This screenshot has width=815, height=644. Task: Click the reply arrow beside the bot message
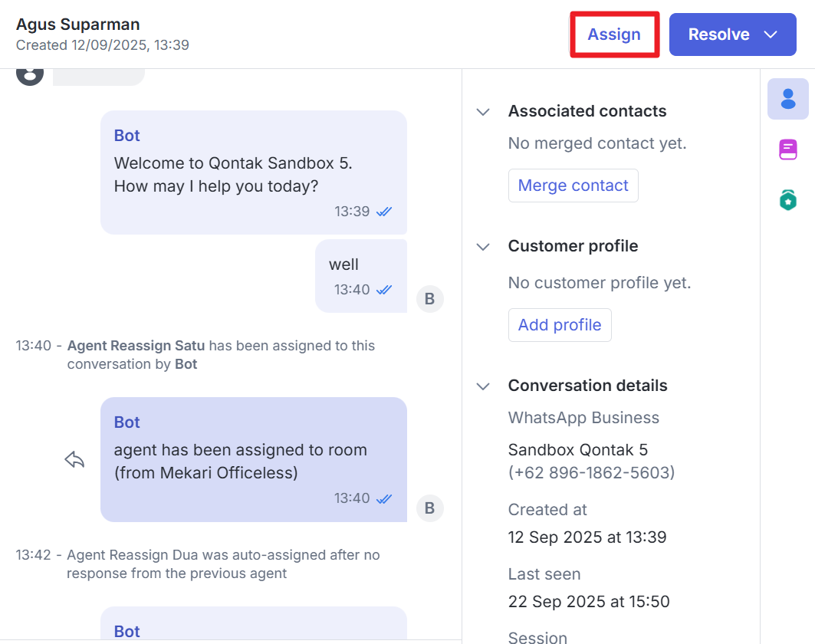tap(74, 460)
